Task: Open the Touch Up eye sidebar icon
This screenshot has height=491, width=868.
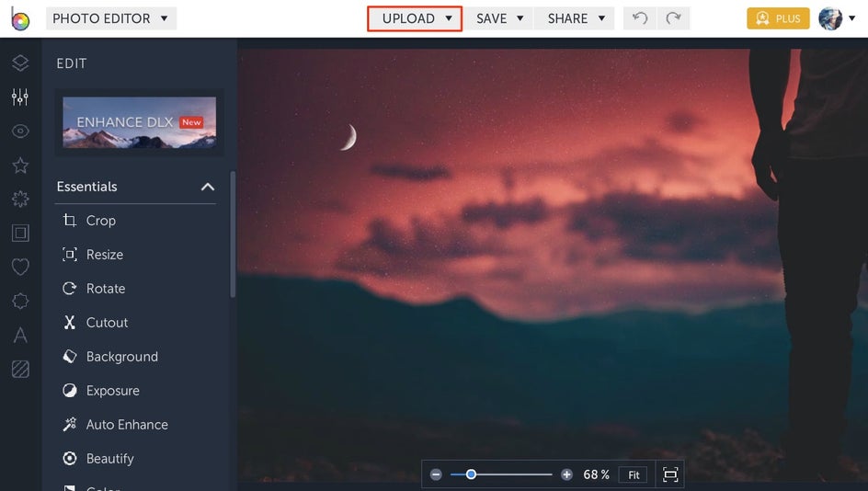Action: coord(20,131)
